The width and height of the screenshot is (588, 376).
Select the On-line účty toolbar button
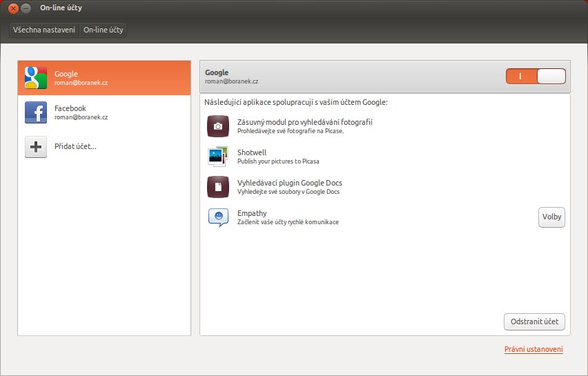tap(103, 30)
